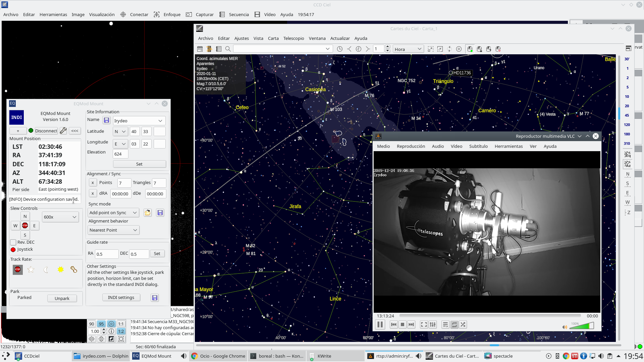Save alignment points via disk icon
Viewport: 644px width, 362px height.
[160, 213]
